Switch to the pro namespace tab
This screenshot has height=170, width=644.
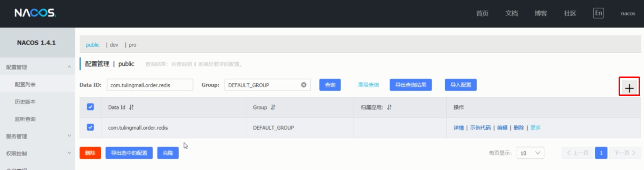click(132, 45)
